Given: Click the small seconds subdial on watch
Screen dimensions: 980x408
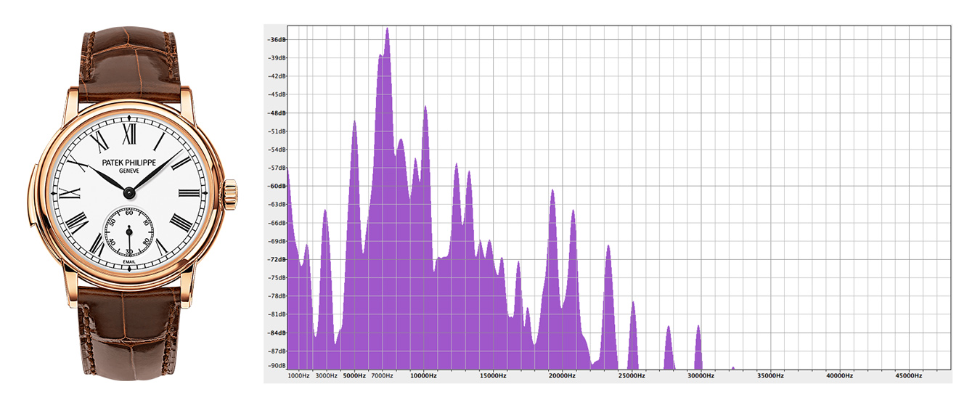Looking at the screenshot, I should point(129,232).
